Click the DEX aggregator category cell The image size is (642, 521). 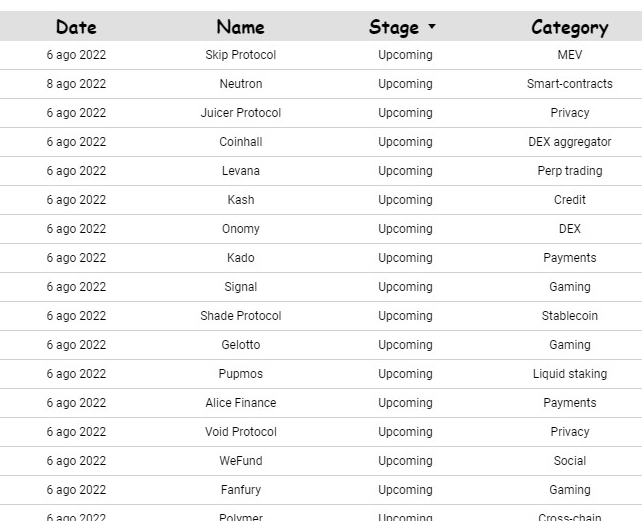569,142
